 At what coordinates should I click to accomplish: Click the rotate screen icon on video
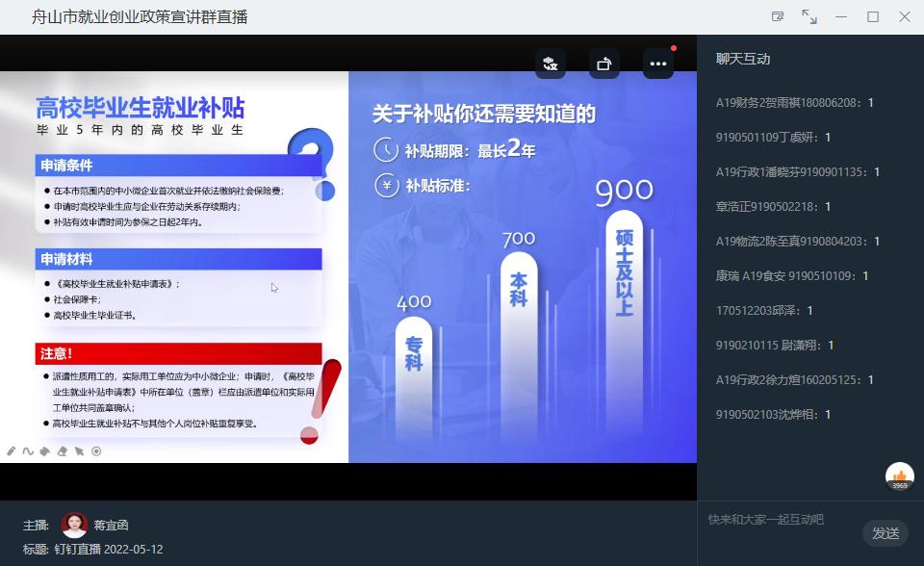[604, 64]
